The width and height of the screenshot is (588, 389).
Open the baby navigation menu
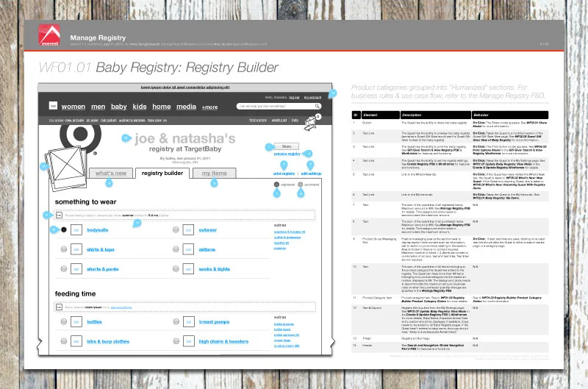pos(119,107)
